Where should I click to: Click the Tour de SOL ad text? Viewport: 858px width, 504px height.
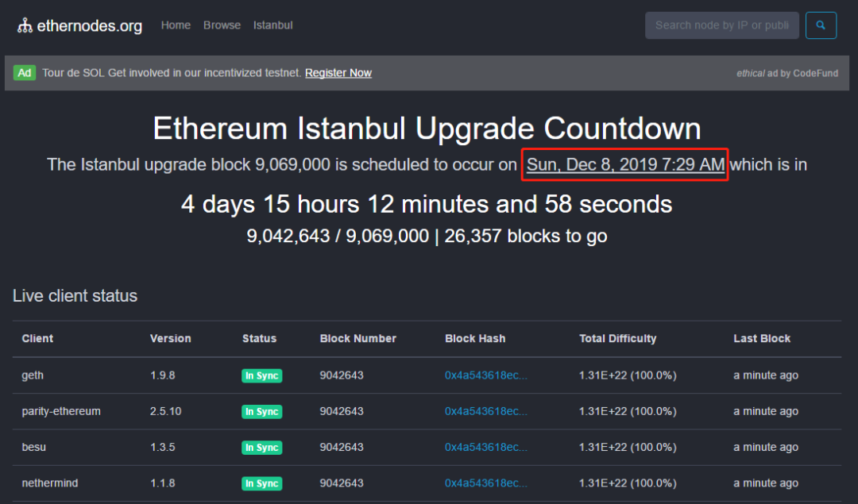[x=172, y=73]
